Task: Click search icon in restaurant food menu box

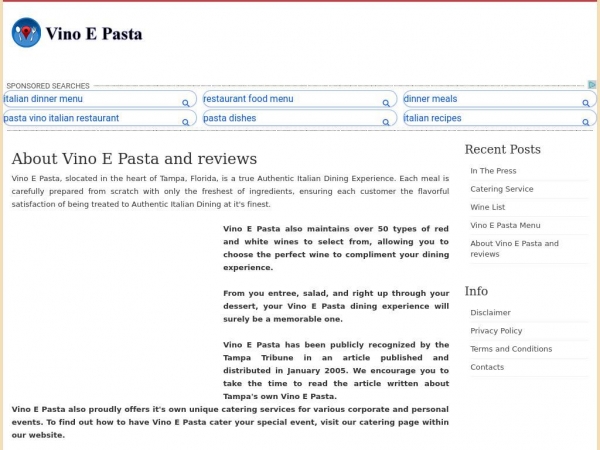Action: pyautogui.click(x=386, y=103)
